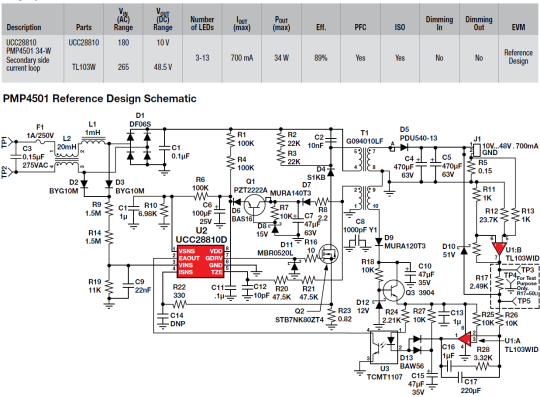Select the F1 1A/250V fuse symbol
This screenshot has width=540, height=397.
[40, 142]
